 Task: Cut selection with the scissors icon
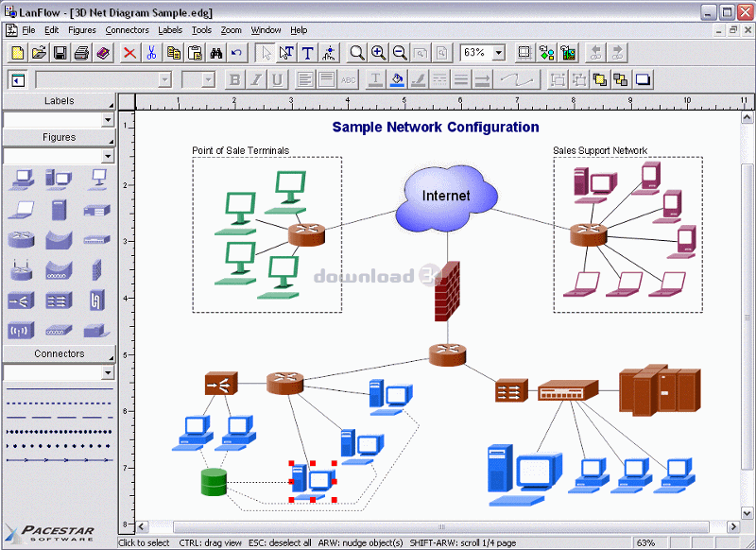(151, 53)
